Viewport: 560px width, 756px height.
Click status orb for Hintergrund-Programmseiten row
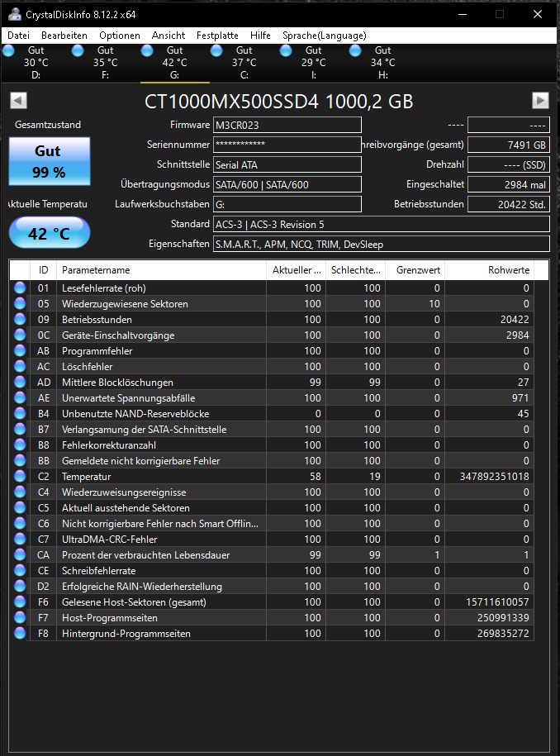coord(20,634)
